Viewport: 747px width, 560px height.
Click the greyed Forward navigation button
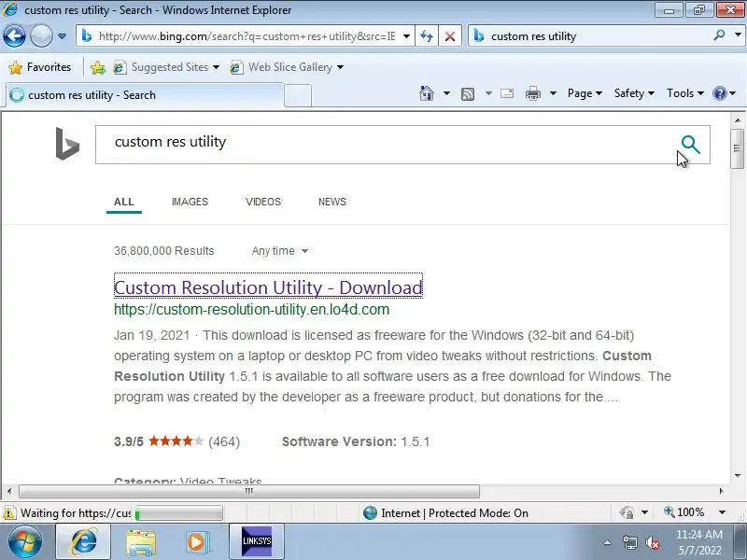(x=41, y=36)
